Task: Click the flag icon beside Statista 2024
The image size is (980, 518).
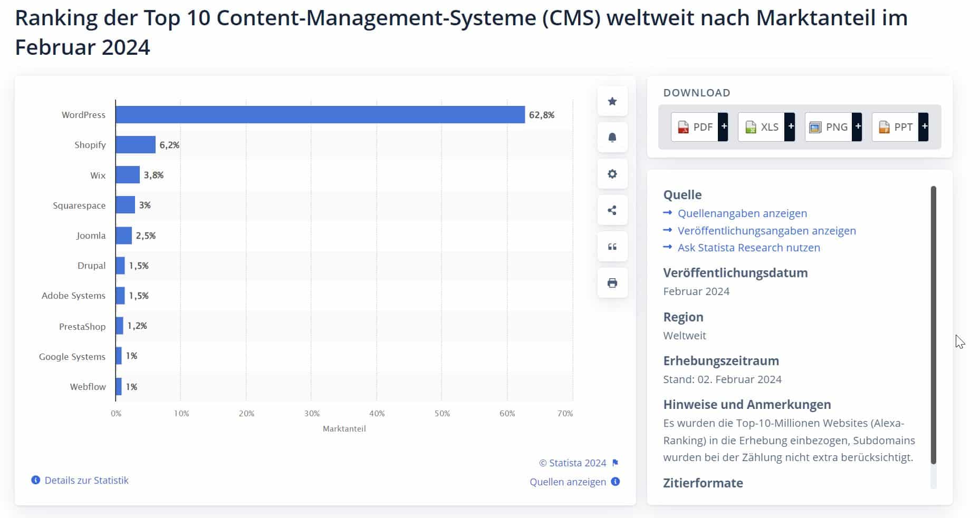Action: click(x=615, y=463)
